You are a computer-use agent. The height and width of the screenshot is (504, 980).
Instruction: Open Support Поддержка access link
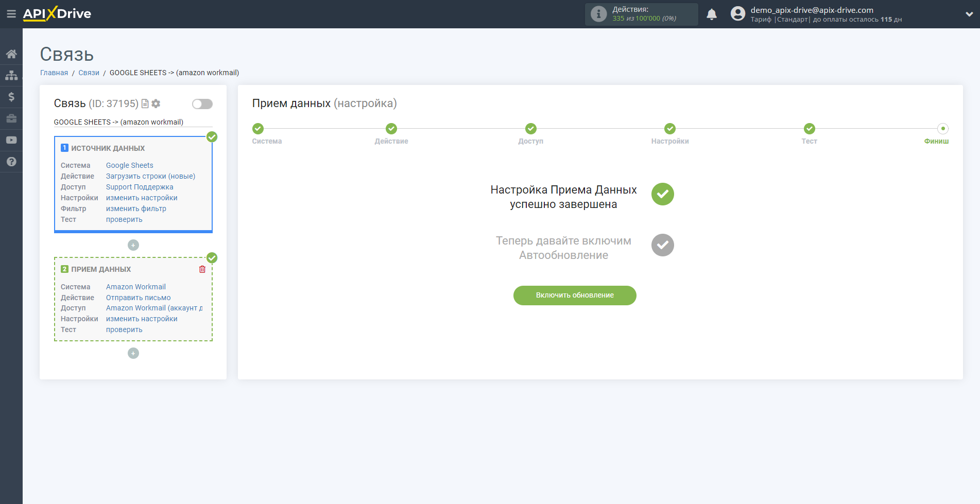(x=140, y=187)
